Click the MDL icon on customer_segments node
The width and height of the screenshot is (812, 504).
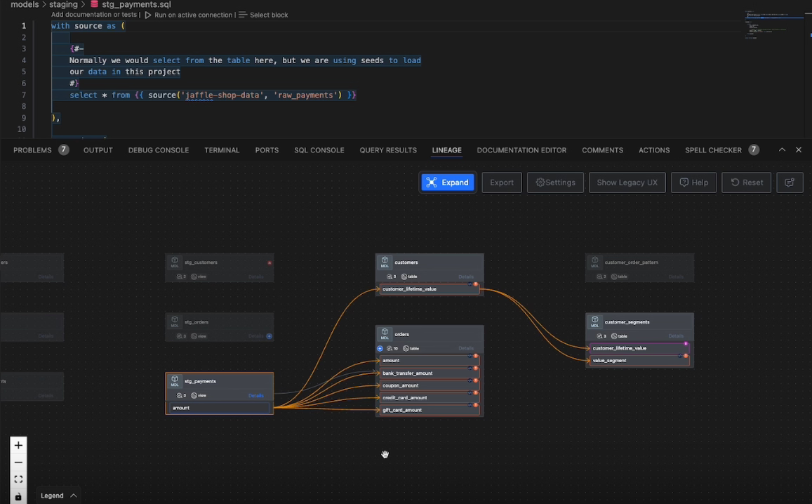(595, 321)
